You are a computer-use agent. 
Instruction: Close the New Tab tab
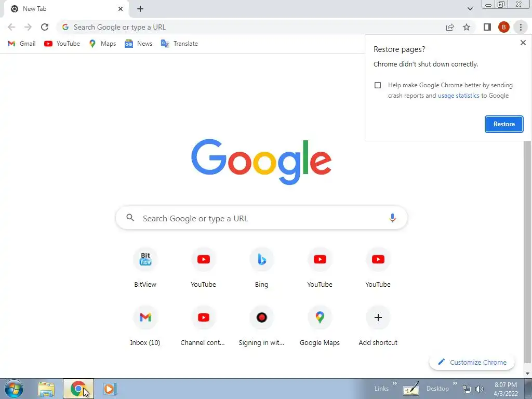121,9
